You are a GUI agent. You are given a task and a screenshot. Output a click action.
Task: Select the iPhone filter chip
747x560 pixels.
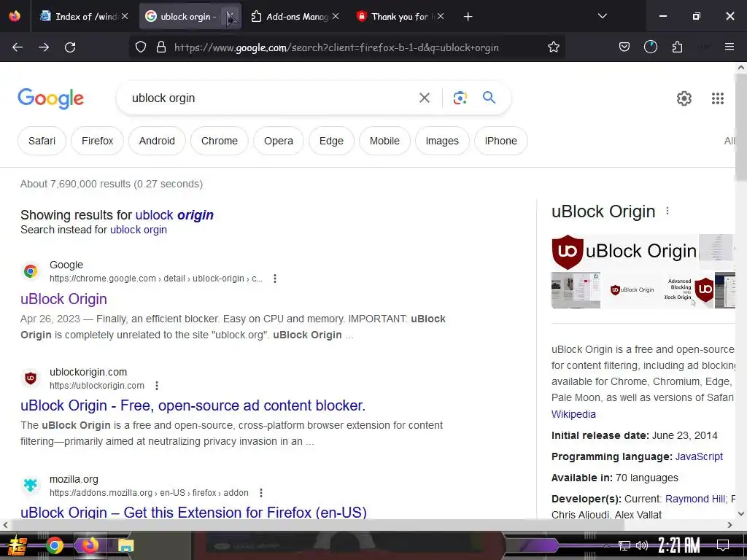click(500, 141)
